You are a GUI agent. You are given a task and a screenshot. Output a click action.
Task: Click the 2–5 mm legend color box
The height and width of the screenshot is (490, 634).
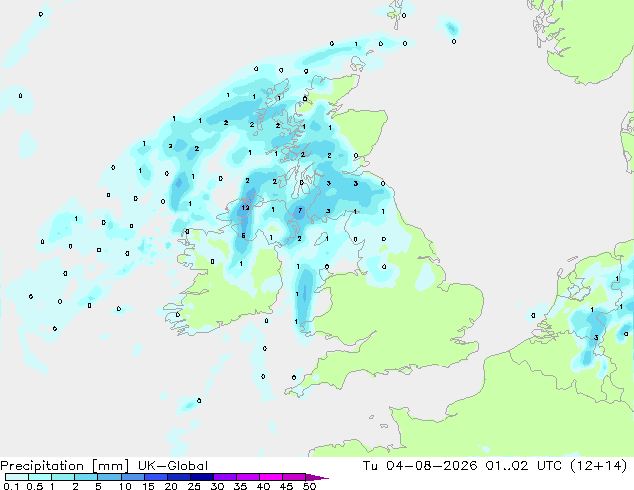click(86, 477)
